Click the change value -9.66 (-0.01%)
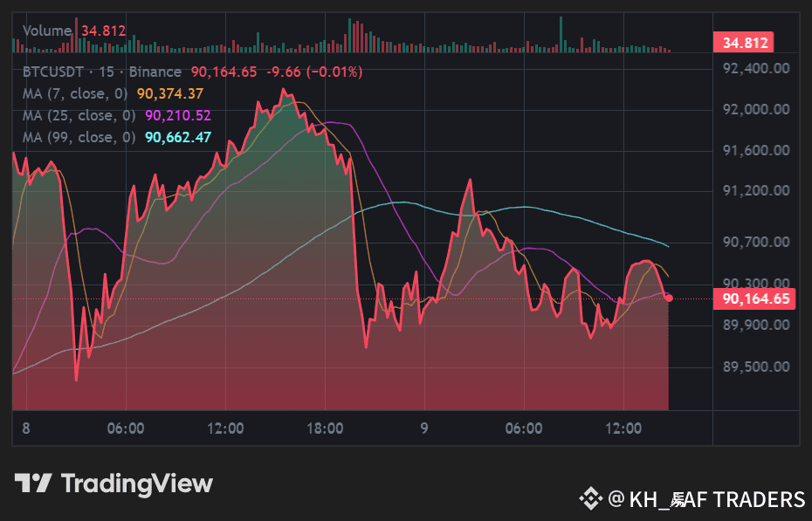The width and height of the screenshot is (812, 521). 314,72
